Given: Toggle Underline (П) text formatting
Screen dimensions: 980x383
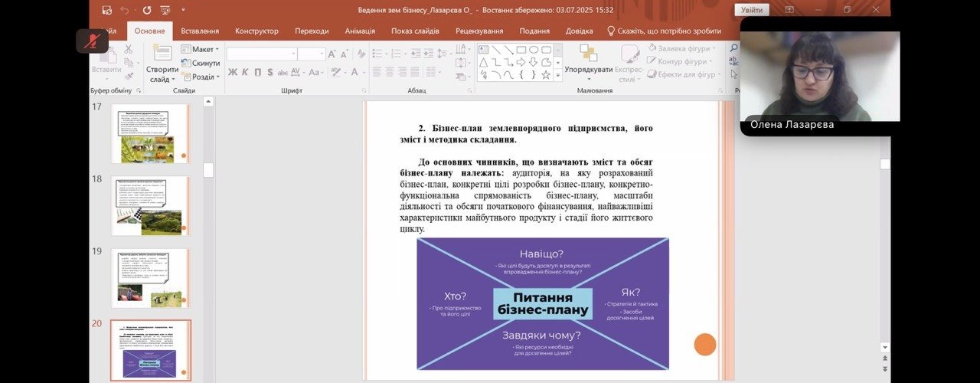Looking at the screenshot, I should coord(257,73).
